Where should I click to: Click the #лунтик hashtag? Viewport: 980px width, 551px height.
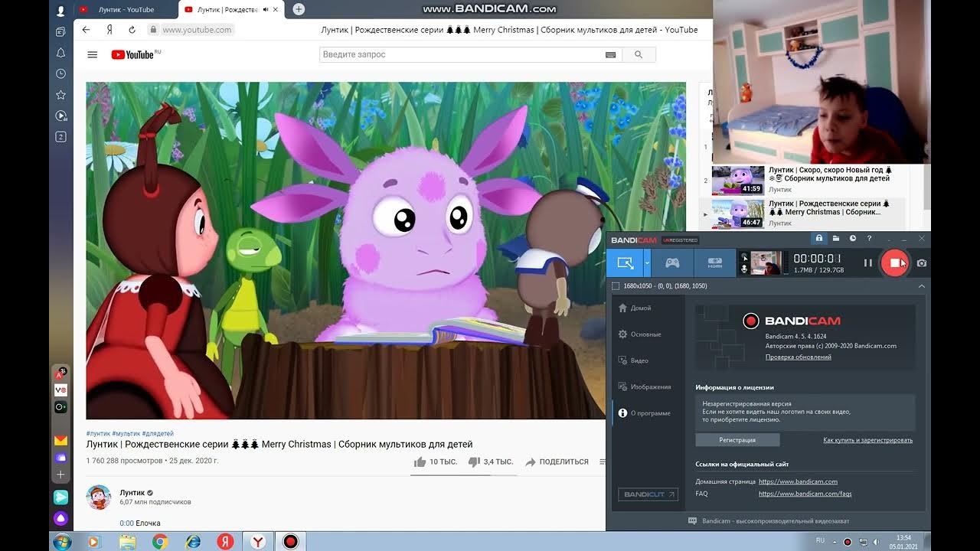(98, 433)
